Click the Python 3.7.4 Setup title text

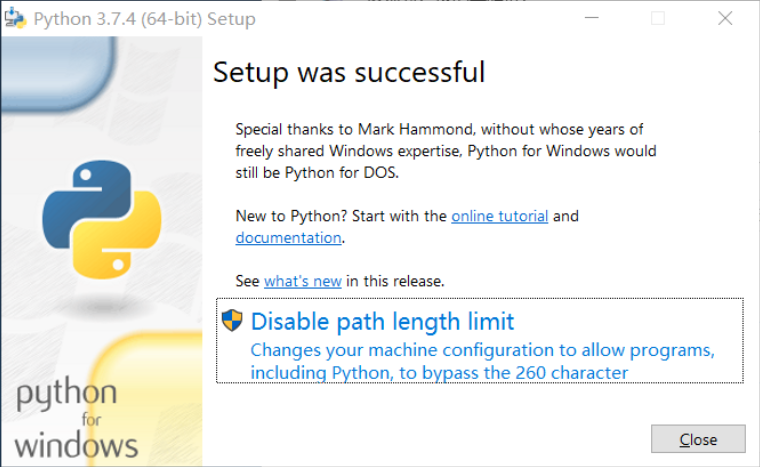144,19
